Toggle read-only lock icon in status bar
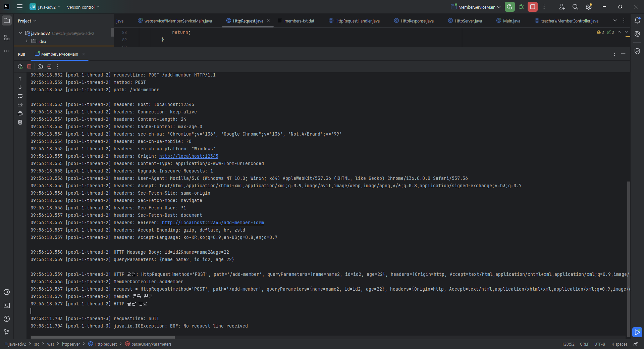Image resolution: width=644 pixels, height=349 pixels. click(636, 344)
